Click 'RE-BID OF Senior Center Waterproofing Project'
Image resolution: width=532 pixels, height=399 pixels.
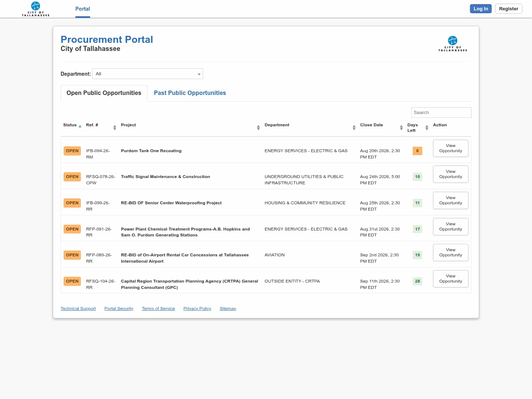point(171,203)
